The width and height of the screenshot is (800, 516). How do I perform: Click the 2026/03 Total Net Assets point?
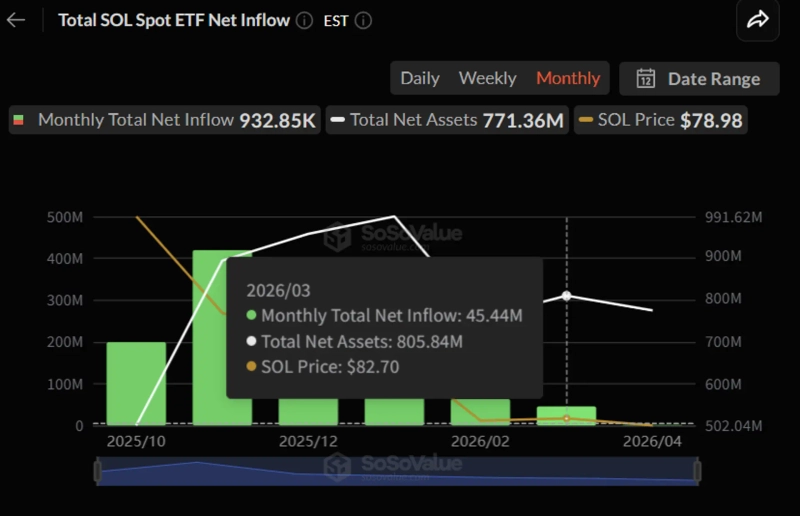click(x=567, y=296)
